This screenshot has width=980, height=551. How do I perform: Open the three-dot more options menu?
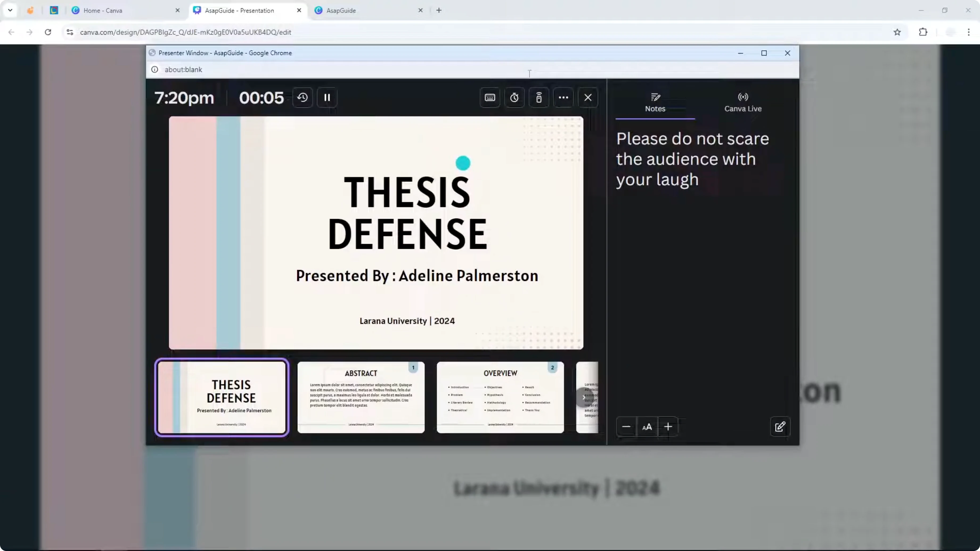click(563, 98)
